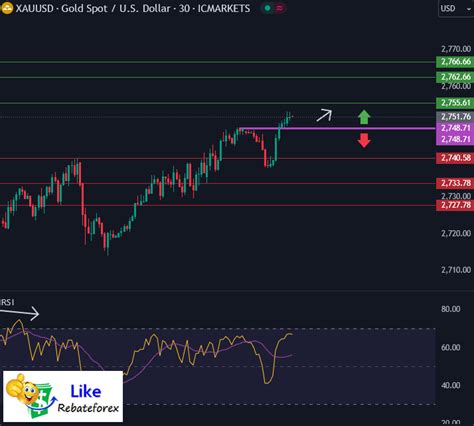This screenshot has width=474, height=426.
Task: Click the 2,770.00 price axis value
Action: [456, 49]
